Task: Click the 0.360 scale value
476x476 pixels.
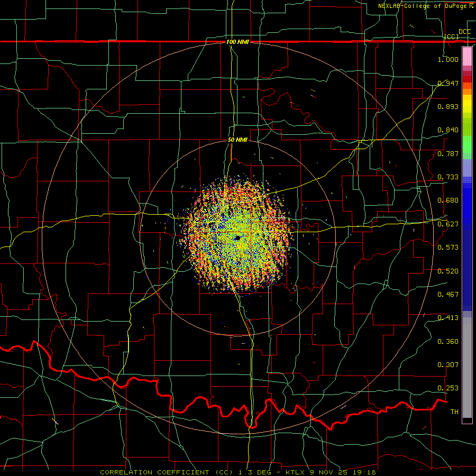Action: (x=448, y=341)
